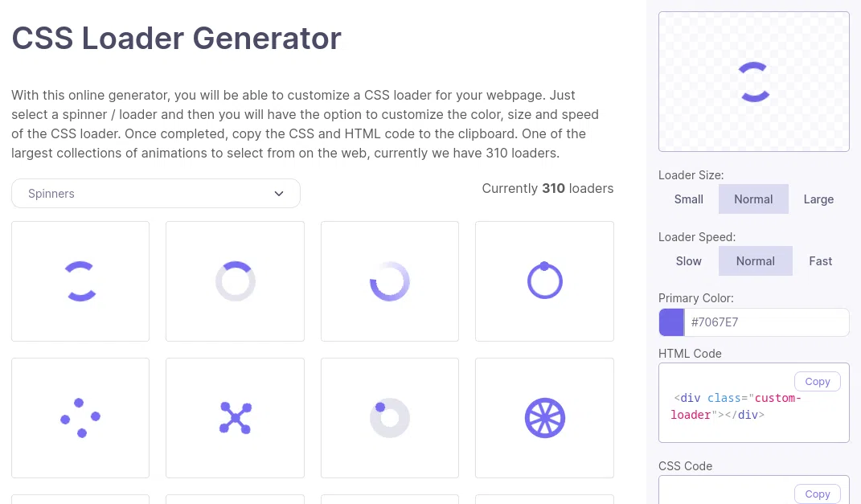Viewport: 861px width, 504px height.
Task: Set loader speed to Fast
Action: pos(820,261)
